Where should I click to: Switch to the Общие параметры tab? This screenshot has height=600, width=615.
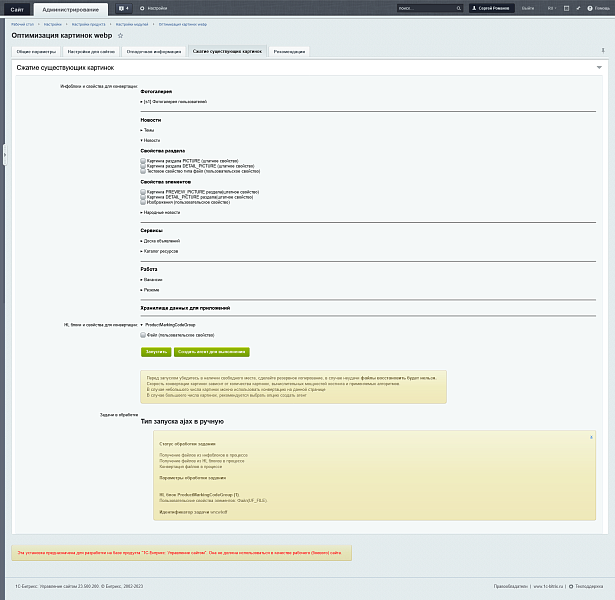click(36, 50)
